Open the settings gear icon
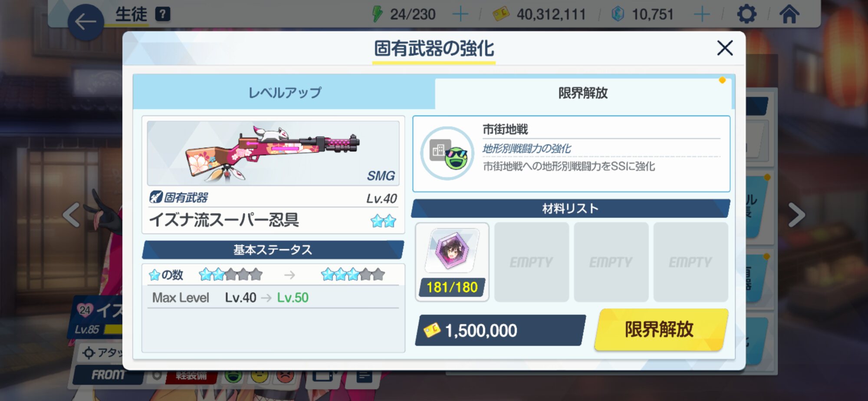This screenshot has height=401, width=868. (x=746, y=14)
